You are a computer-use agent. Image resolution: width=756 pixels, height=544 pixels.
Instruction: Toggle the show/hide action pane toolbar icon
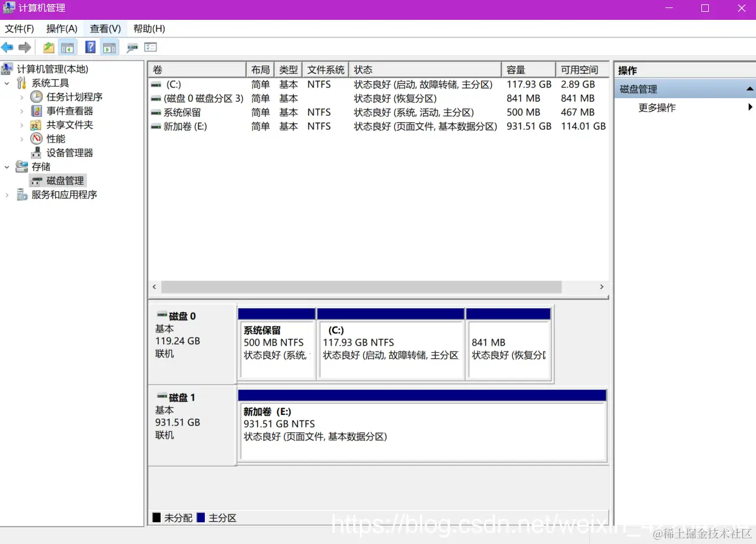point(109,47)
